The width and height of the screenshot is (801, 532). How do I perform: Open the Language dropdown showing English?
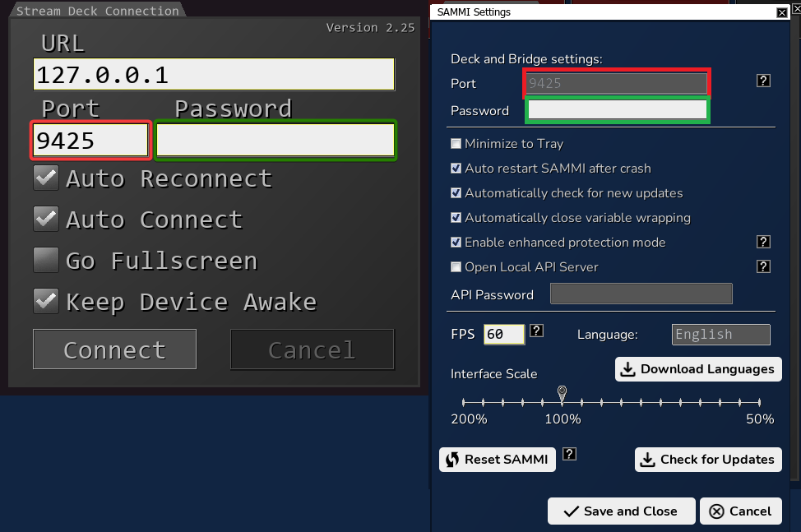click(x=720, y=335)
